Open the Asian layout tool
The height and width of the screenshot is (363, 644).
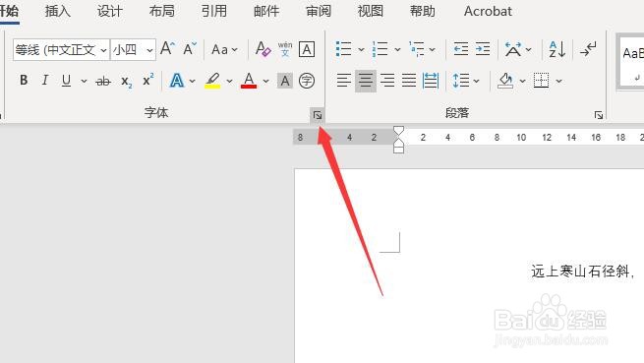[513, 49]
